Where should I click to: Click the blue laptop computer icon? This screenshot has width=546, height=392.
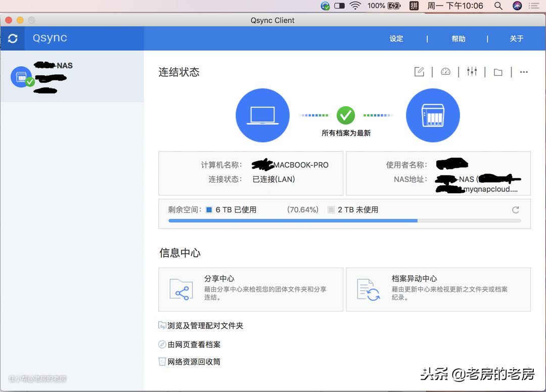262,115
